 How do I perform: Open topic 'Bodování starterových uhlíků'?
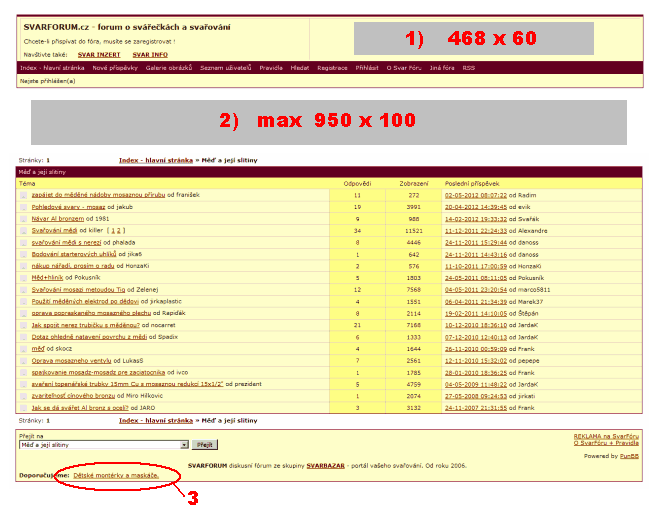[x=74, y=254]
